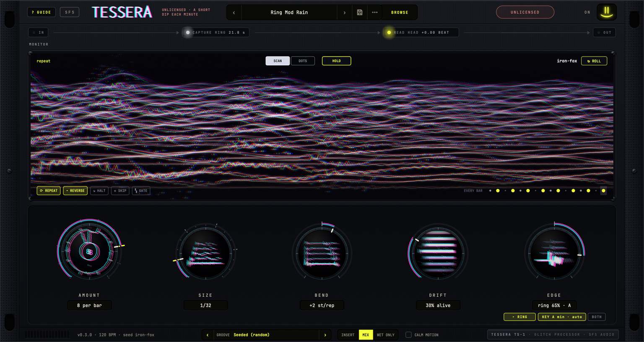
Task: Open the Guide help button
Action: [x=42, y=12]
